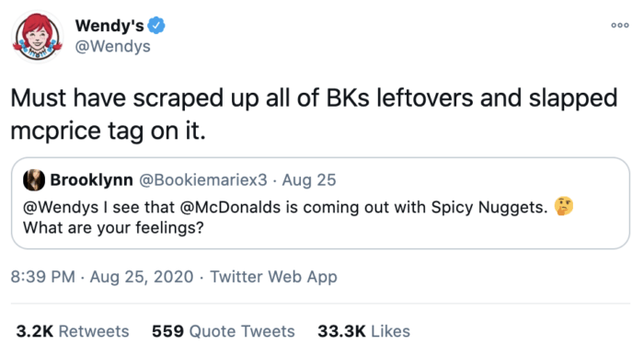Open Brooklynn's display name in quoted tweet
The height and width of the screenshot is (356, 644).
tap(92, 180)
